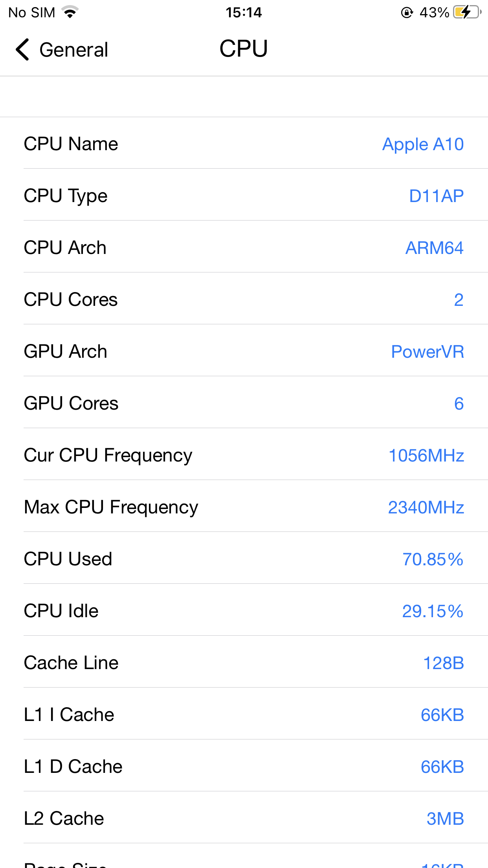Tap the Cur CPU Frequency label
This screenshot has width=488, height=868.
[x=108, y=455]
